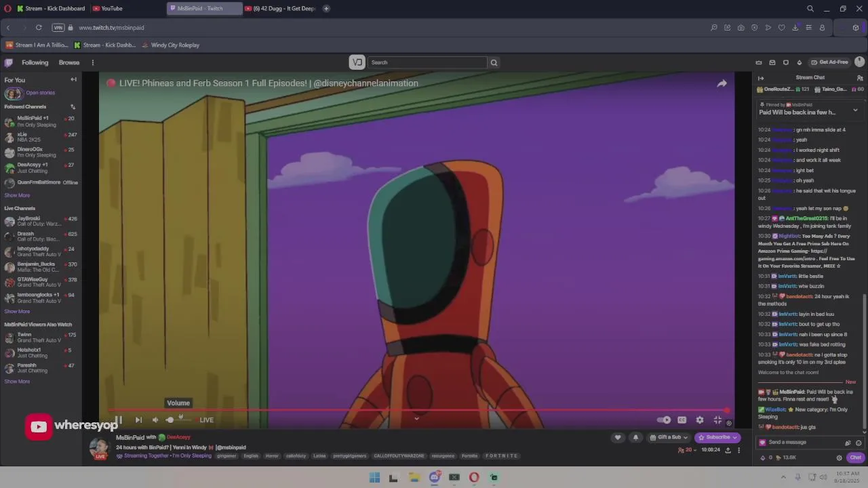Click the Twitch search box
The height and width of the screenshot is (488, 868).
[x=427, y=62]
